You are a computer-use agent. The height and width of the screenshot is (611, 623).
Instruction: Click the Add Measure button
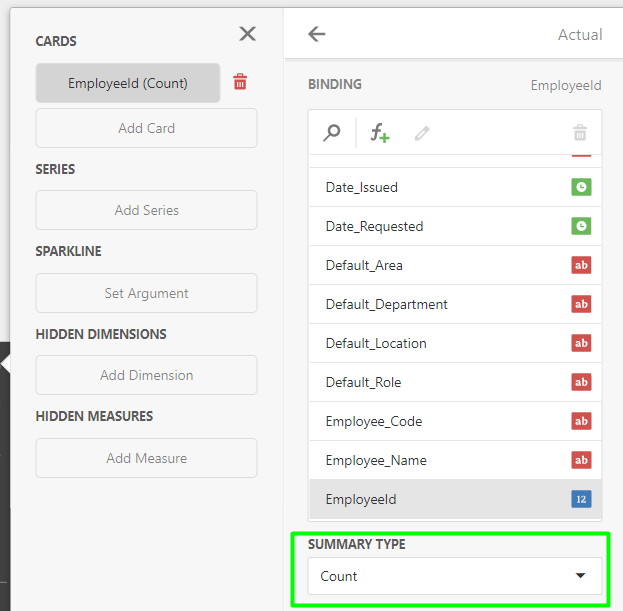click(146, 458)
